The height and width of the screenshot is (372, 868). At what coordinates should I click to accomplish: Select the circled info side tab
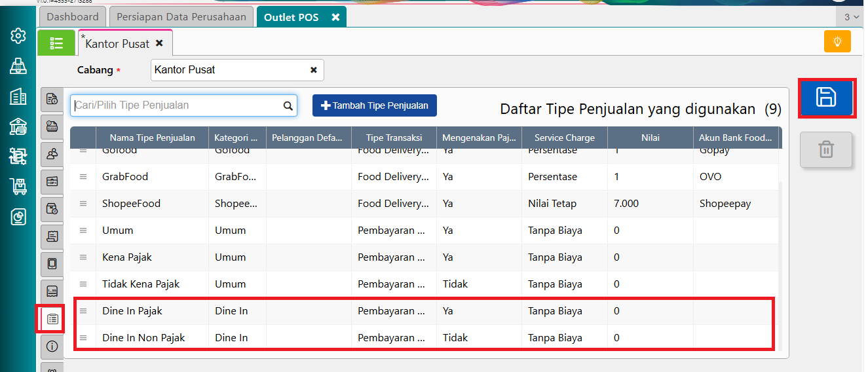[x=52, y=346]
